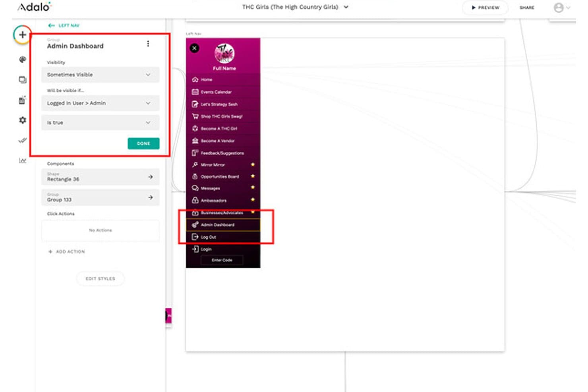Image resolution: width=588 pixels, height=392 pixels.
Task: Select Admin Dashboard in the nav menu
Action: pos(223,225)
